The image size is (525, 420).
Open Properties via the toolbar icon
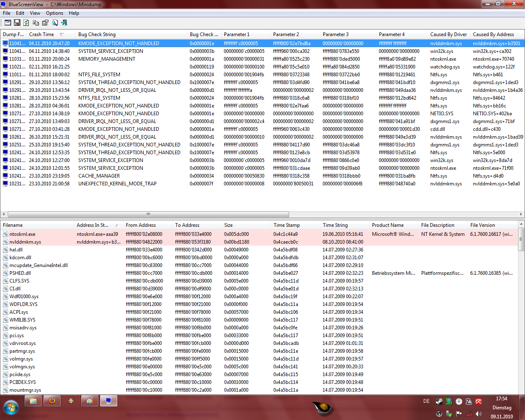click(45, 23)
